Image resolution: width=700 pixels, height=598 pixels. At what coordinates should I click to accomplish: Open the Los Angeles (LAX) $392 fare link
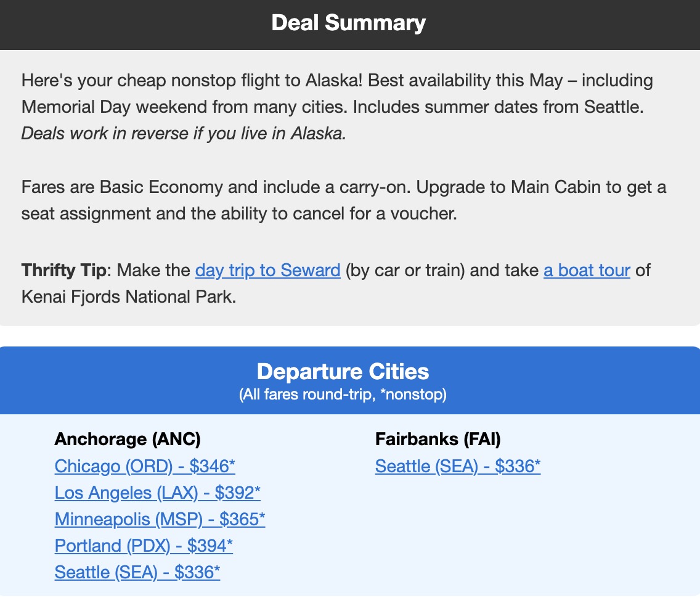click(158, 493)
